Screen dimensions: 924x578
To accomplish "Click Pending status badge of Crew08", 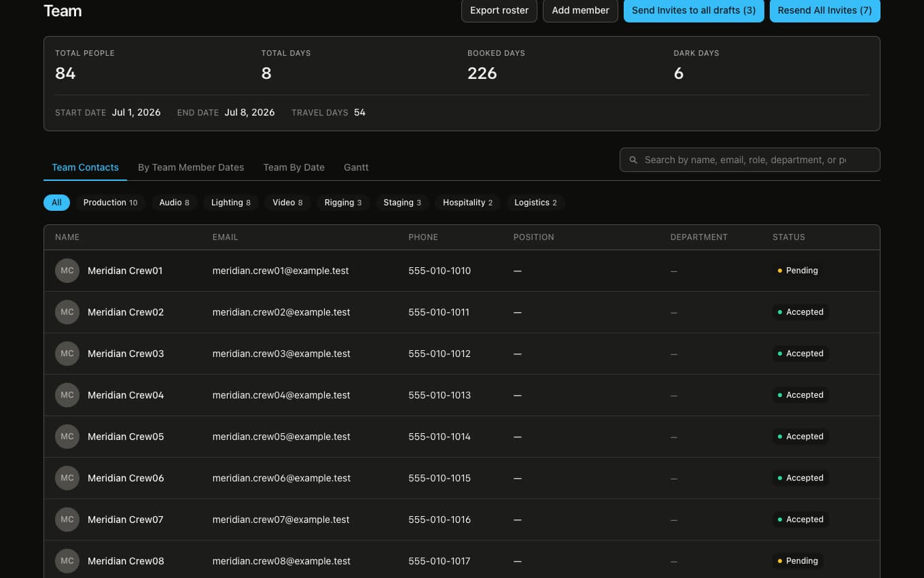I will click(x=798, y=561).
